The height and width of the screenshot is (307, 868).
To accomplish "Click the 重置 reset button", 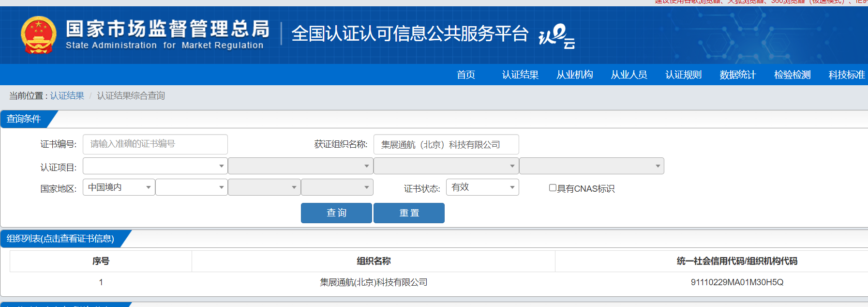I will (409, 213).
